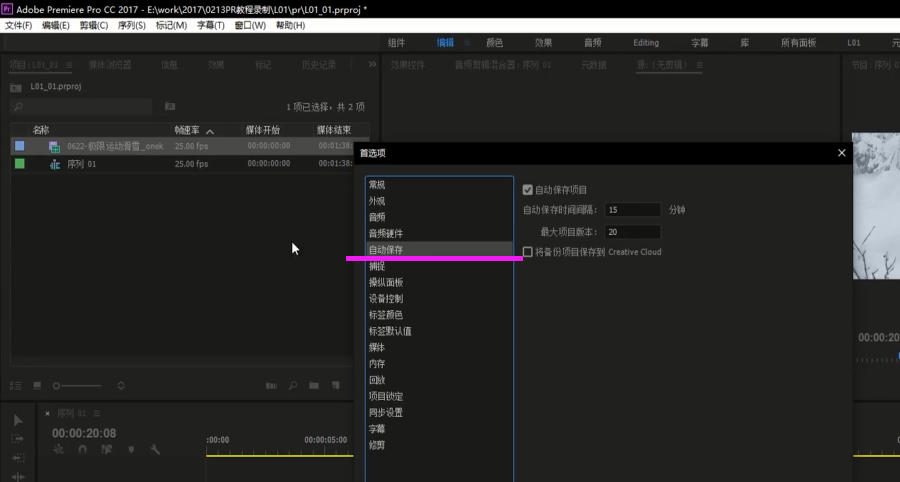Click the blue label swatch of the 0622 clip
This screenshot has height=482, width=900.
tap(20, 146)
